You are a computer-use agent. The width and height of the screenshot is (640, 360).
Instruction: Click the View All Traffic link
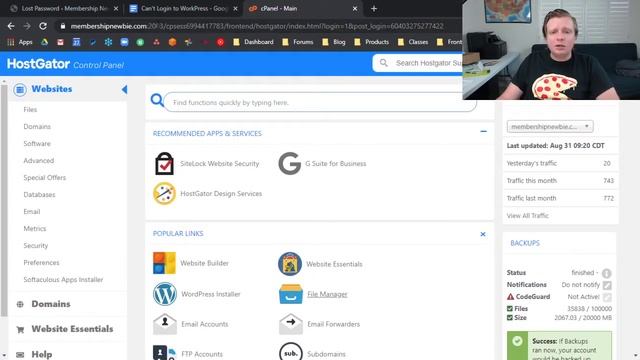pos(528,216)
